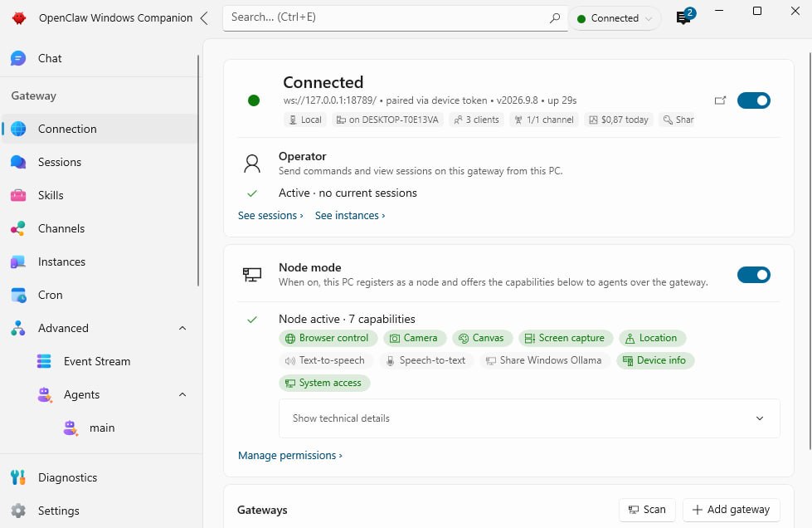Screen dimensions: 812x528
Task: Click the sidebar vertical scrollbar
Action: [198, 170]
